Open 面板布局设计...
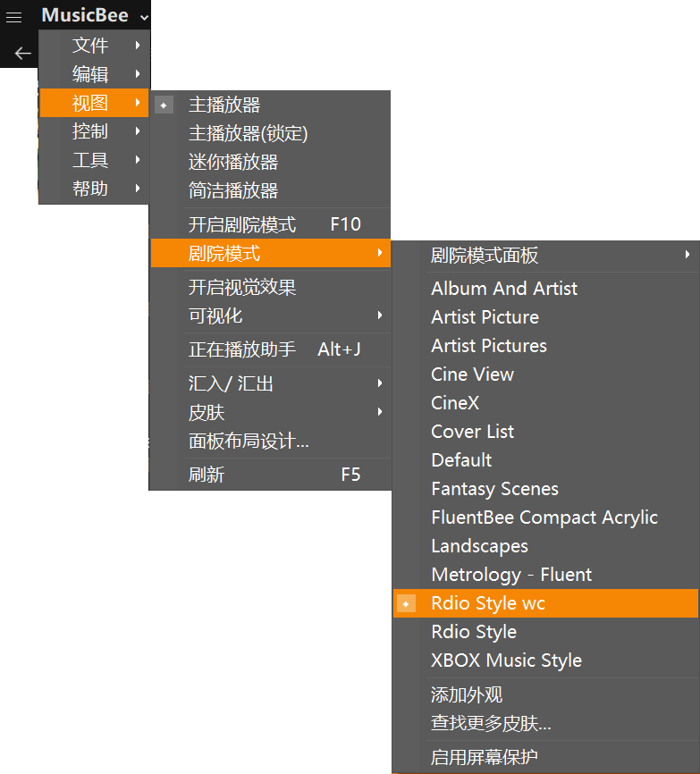This screenshot has height=774, width=700. point(271,441)
